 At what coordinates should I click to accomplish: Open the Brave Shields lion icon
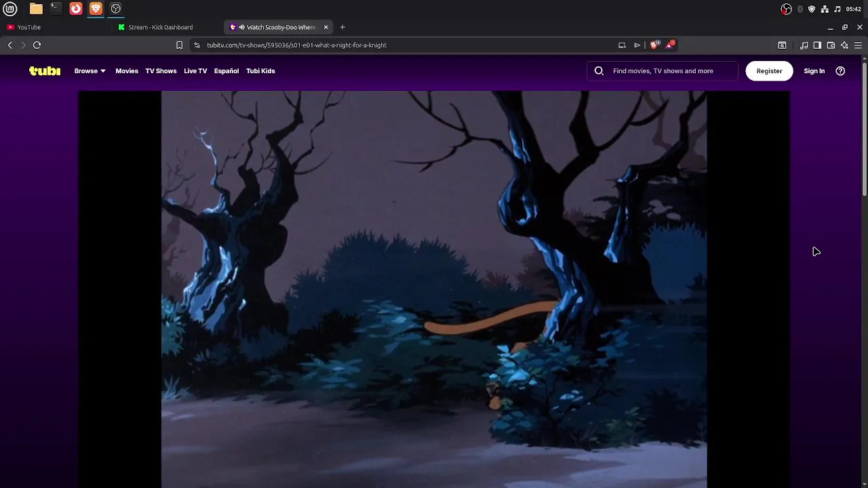point(654,45)
